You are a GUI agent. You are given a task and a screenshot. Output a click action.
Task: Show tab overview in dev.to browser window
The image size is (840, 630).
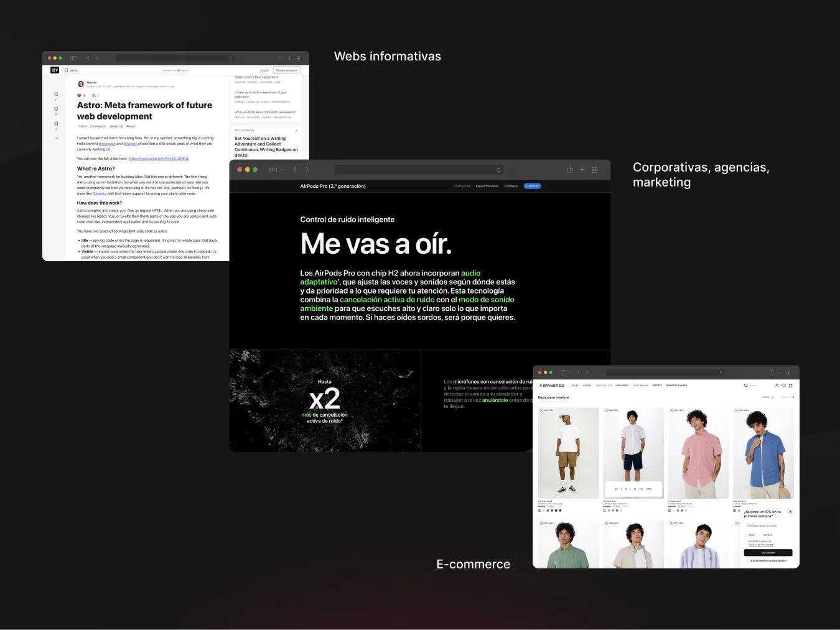click(298, 58)
